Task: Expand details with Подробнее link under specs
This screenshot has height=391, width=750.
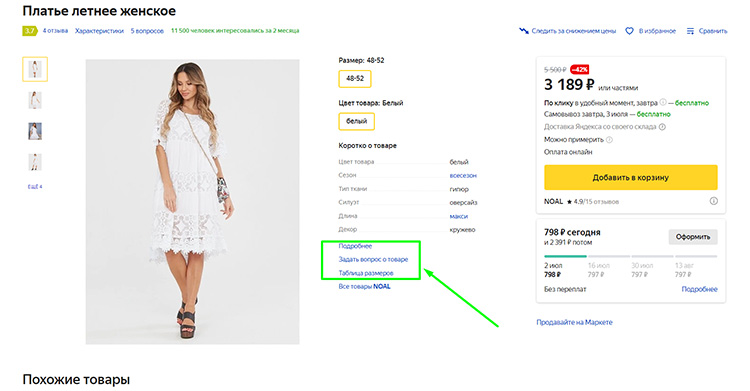Action: [355, 246]
